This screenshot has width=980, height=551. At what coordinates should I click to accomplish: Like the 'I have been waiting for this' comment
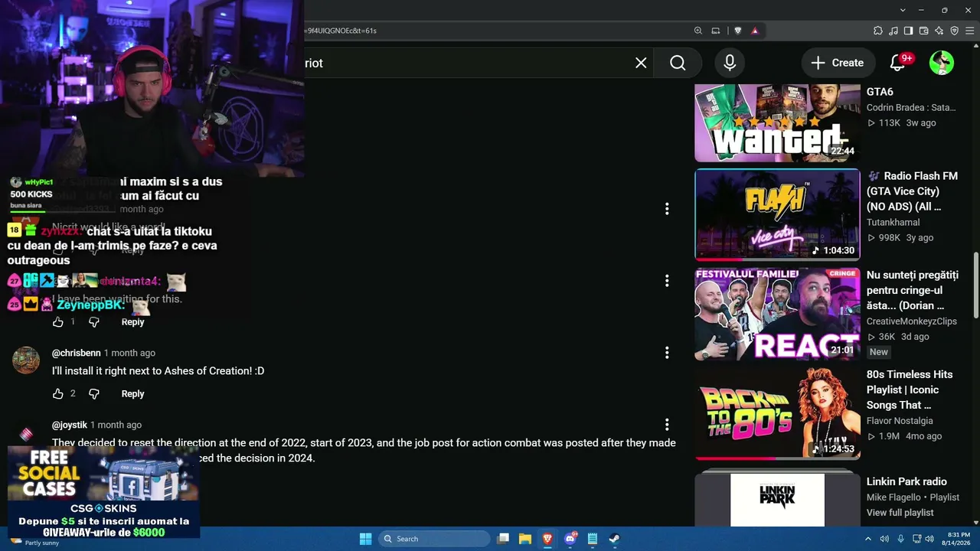[x=58, y=322]
